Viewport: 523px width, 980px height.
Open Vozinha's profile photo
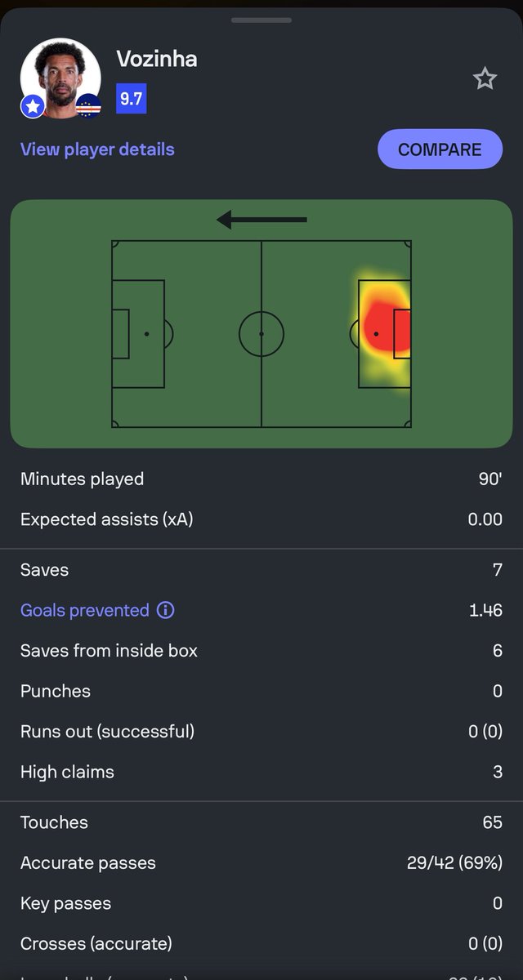point(60,78)
